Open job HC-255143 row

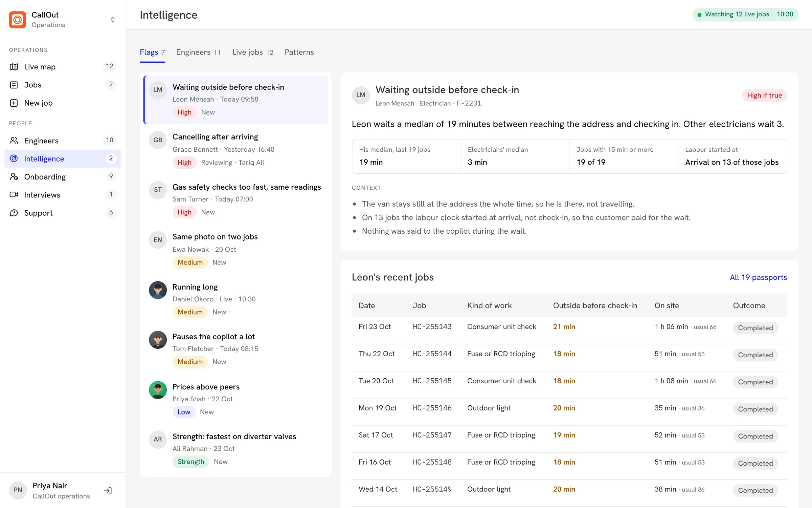click(569, 327)
